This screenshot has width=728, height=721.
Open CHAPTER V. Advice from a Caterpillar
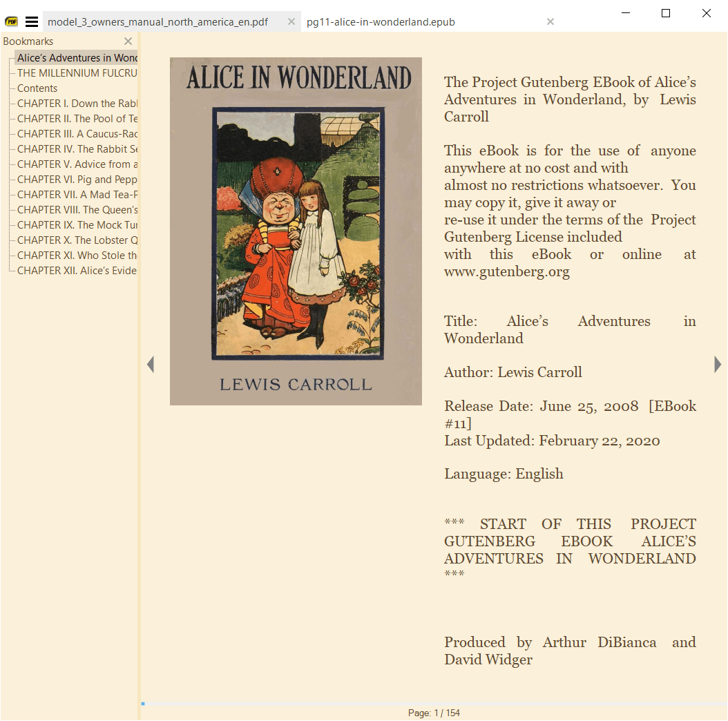tap(77, 164)
